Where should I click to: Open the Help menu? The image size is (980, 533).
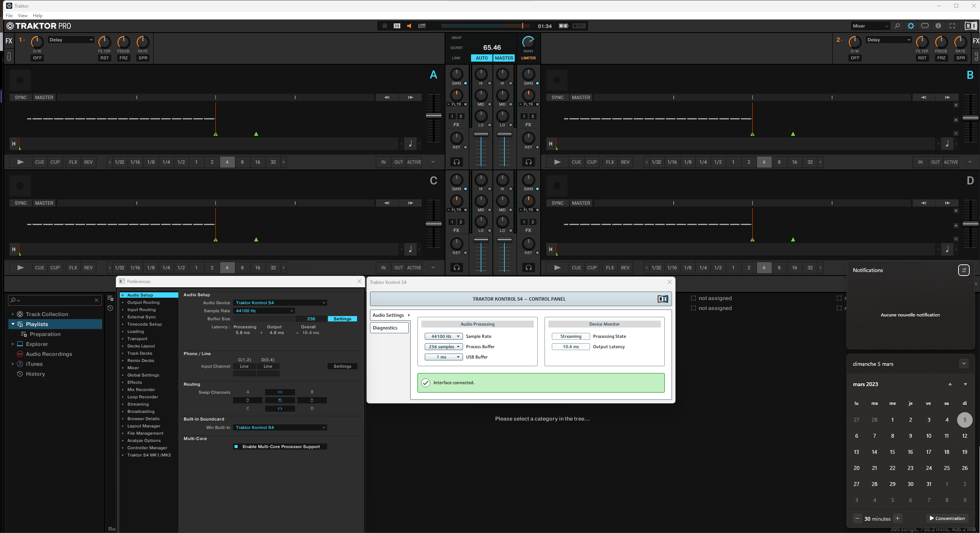click(x=38, y=16)
